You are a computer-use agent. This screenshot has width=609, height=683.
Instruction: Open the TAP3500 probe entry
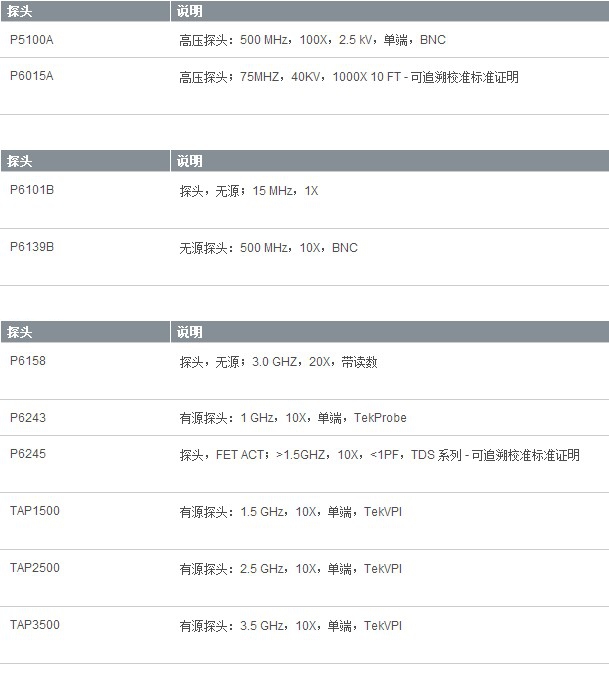[x=35, y=625]
